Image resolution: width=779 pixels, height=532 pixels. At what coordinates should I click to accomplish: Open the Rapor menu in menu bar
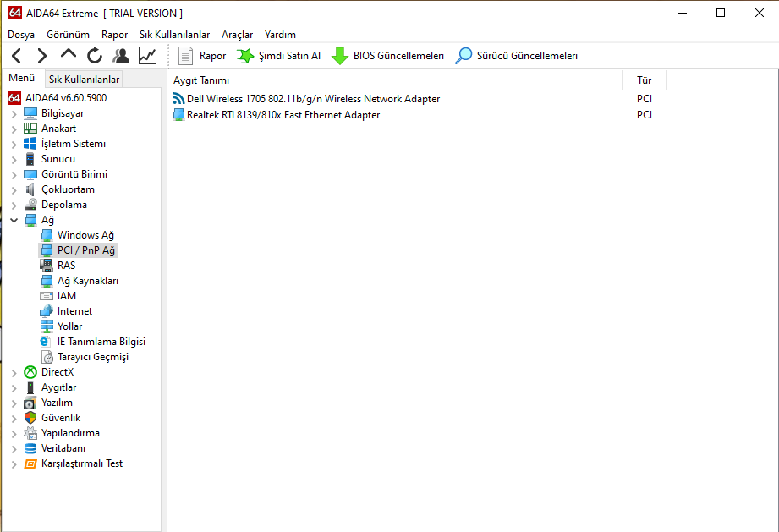point(114,35)
